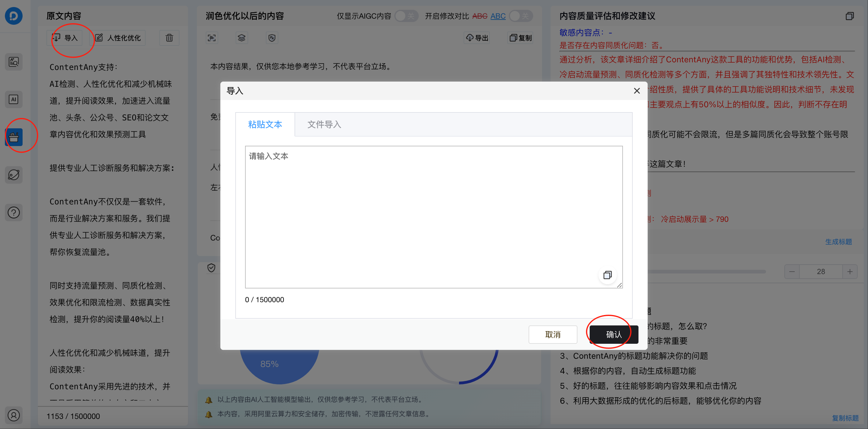Open the toolbox panel from the sidebar
The image size is (868, 429).
point(14,137)
